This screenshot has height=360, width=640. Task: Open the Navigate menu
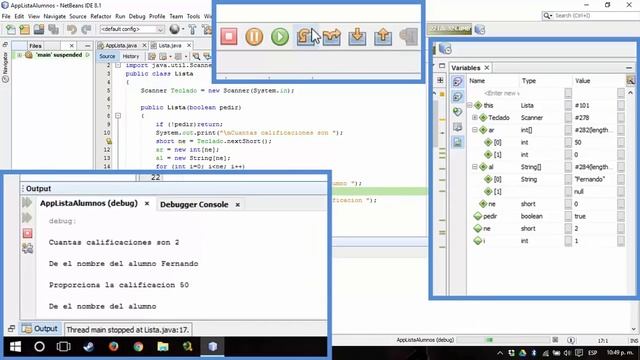55,16
